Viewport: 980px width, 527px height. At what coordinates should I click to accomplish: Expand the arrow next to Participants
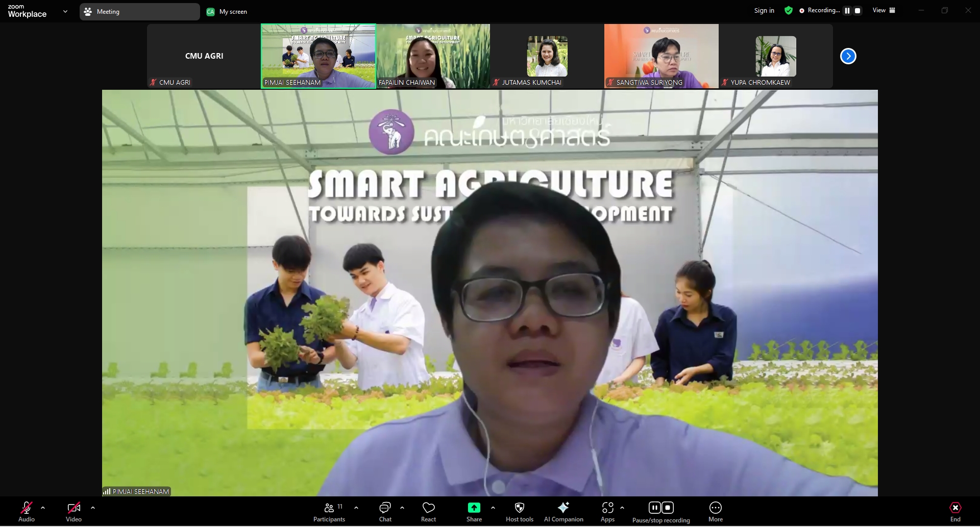tap(356, 508)
